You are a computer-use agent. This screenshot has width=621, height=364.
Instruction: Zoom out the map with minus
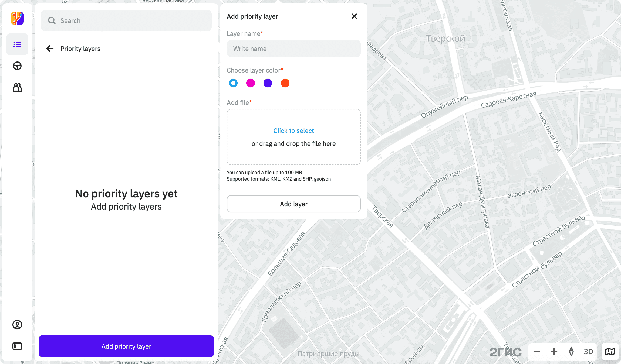tap(537, 352)
